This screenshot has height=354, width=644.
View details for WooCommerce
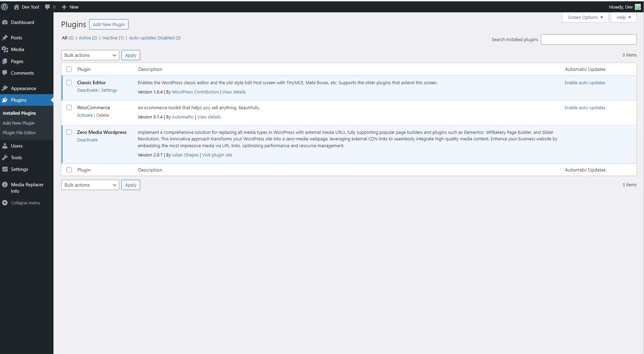tap(209, 117)
